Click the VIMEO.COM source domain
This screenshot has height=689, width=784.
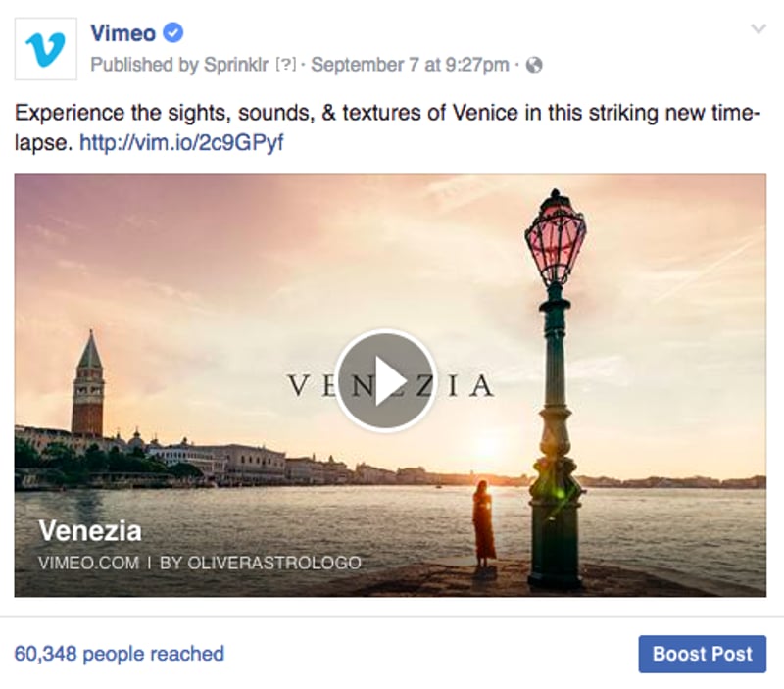pyautogui.click(x=83, y=563)
